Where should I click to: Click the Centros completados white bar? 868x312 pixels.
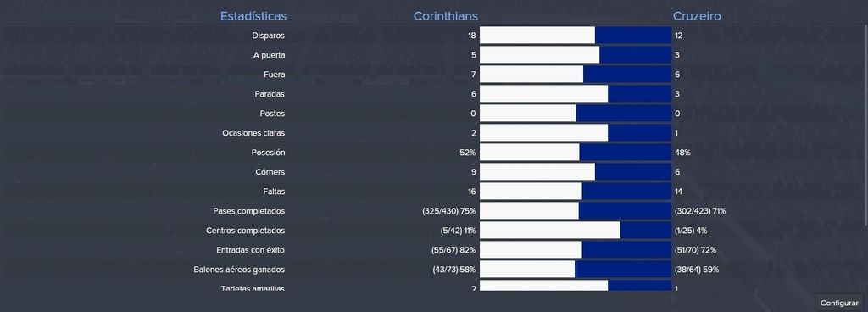[x=549, y=230]
